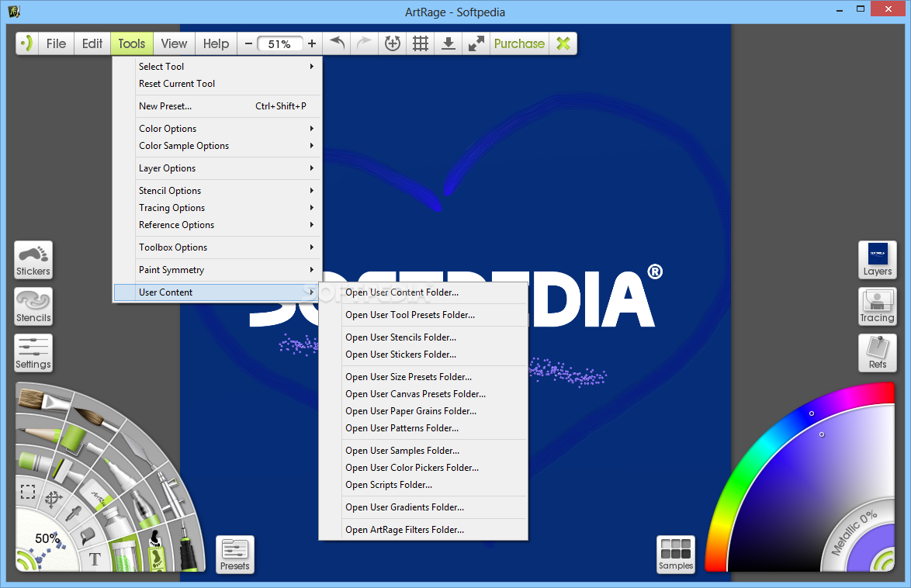Image resolution: width=911 pixels, height=588 pixels.
Task: Redo the last action
Action: click(x=364, y=43)
